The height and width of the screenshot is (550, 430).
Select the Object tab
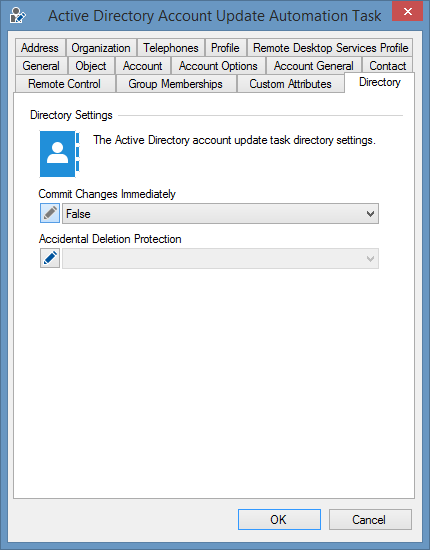[x=91, y=66]
